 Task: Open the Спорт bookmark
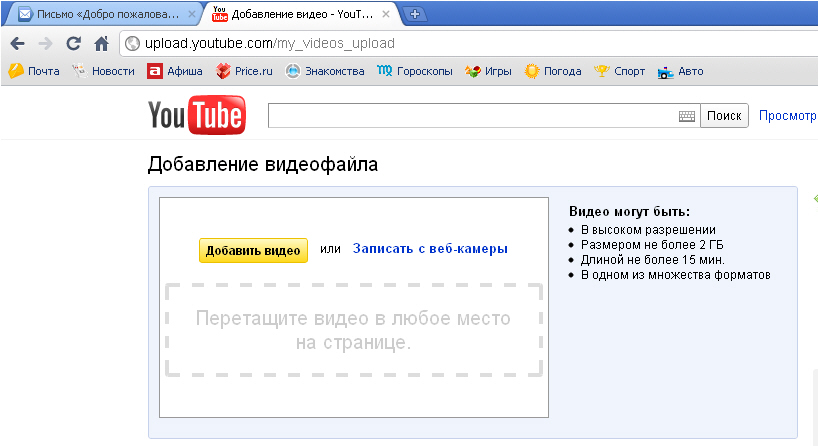click(x=620, y=71)
